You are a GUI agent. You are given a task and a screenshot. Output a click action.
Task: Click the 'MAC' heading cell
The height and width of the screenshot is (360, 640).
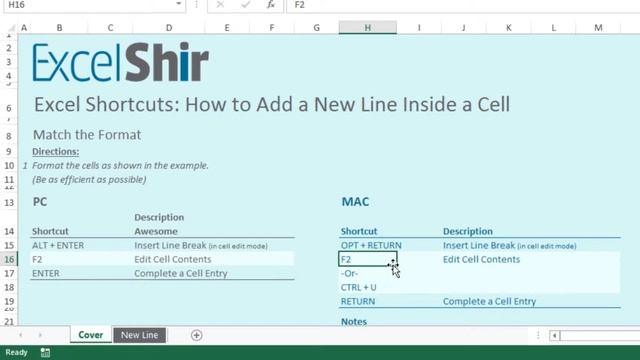coord(355,202)
